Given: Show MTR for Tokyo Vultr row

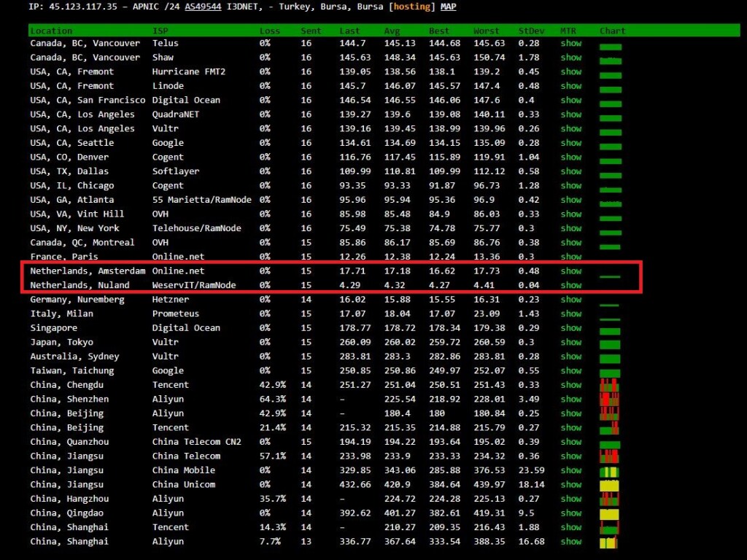Looking at the screenshot, I should click(570, 343).
